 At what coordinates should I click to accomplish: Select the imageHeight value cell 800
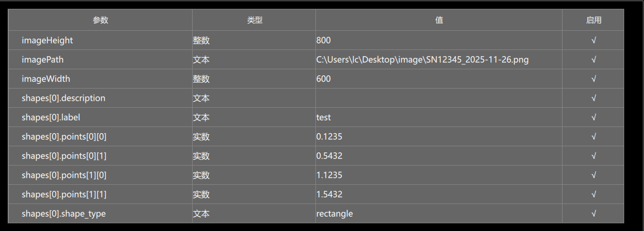tap(324, 40)
